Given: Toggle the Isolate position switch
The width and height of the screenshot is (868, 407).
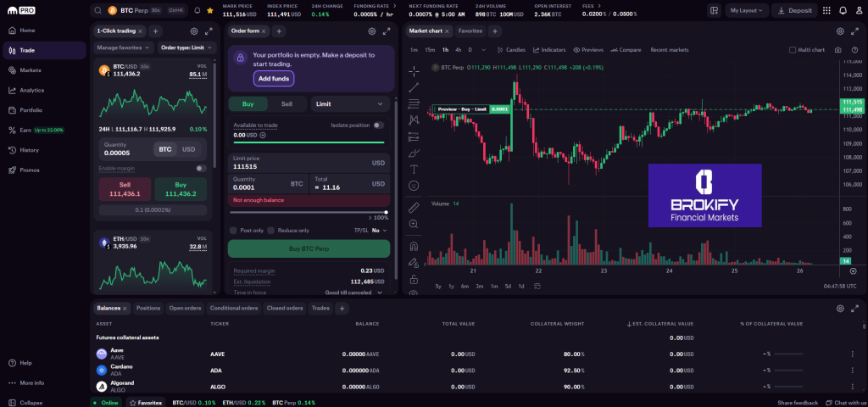Looking at the screenshot, I should coord(378,125).
